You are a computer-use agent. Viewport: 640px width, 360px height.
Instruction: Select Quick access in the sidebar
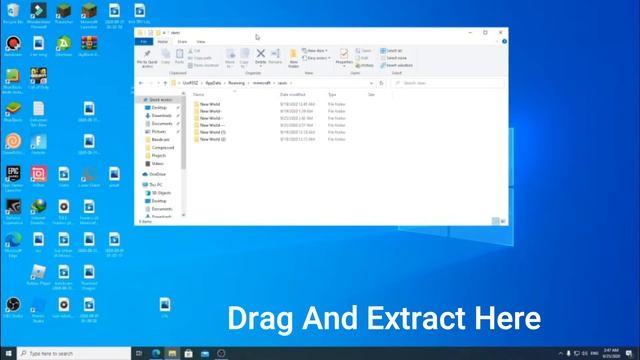tap(160, 100)
